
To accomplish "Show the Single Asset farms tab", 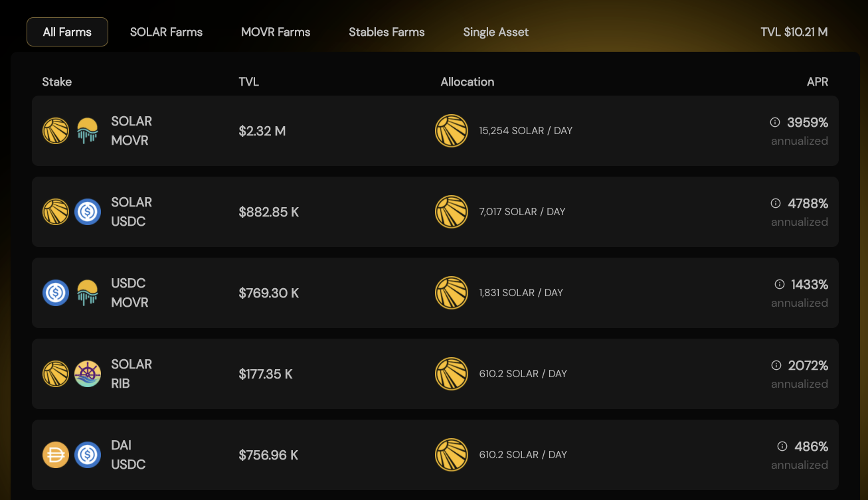I will coord(496,32).
